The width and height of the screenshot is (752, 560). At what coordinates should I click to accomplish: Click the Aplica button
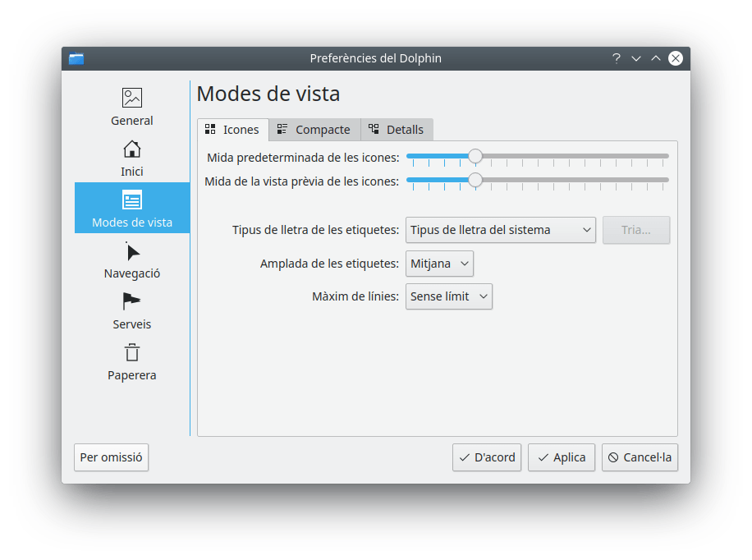coord(562,457)
